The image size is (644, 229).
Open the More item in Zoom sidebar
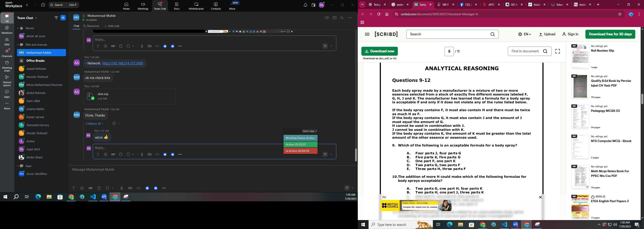pos(7,106)
